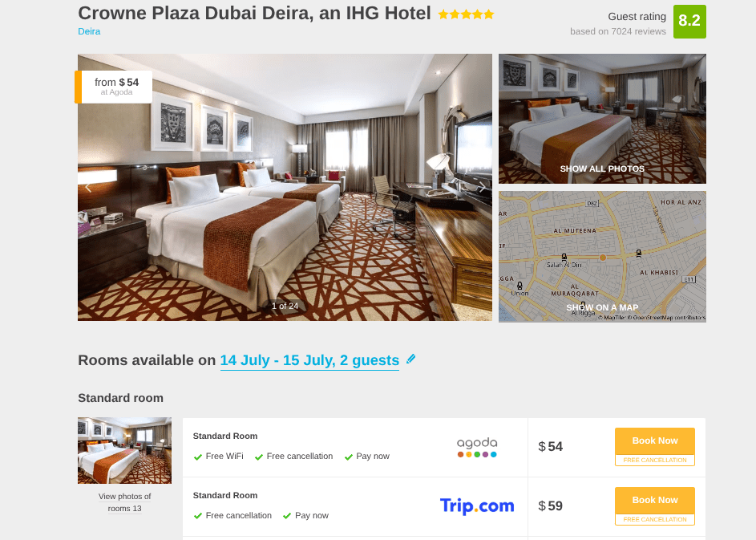This screenshot has height=540, width=756.
Task: Click View photos of rooms 13 link
Action: point(124,502)
